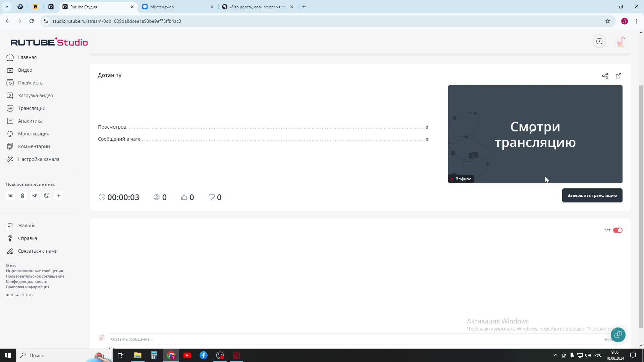The width and height of the screenshot is (644, 362).
Task: Open the user avatar profile menu
Action: point(621,42)
